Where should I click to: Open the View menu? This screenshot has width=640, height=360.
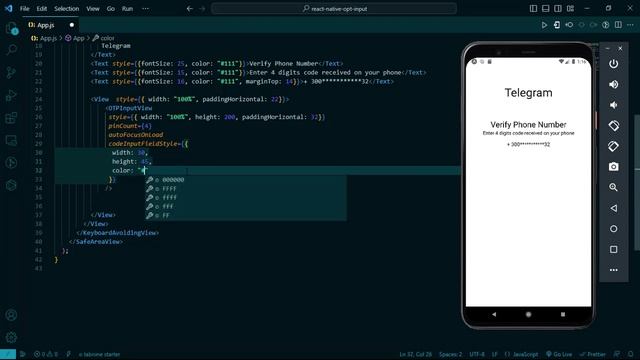93,9
